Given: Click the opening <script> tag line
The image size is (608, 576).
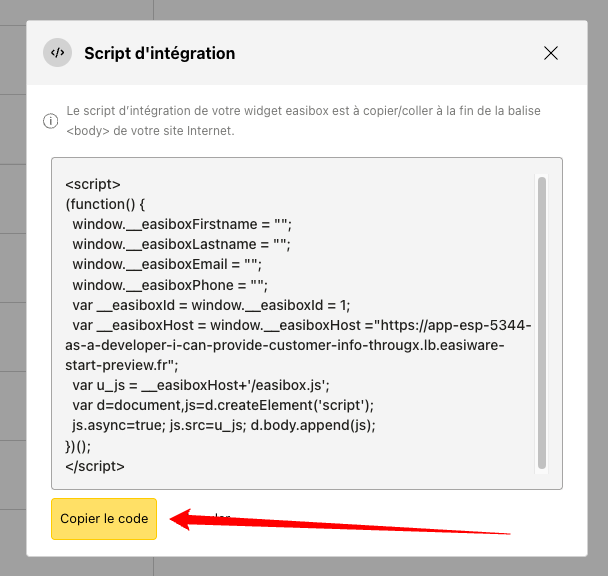Looking at the screenshot, I should 93,184.
